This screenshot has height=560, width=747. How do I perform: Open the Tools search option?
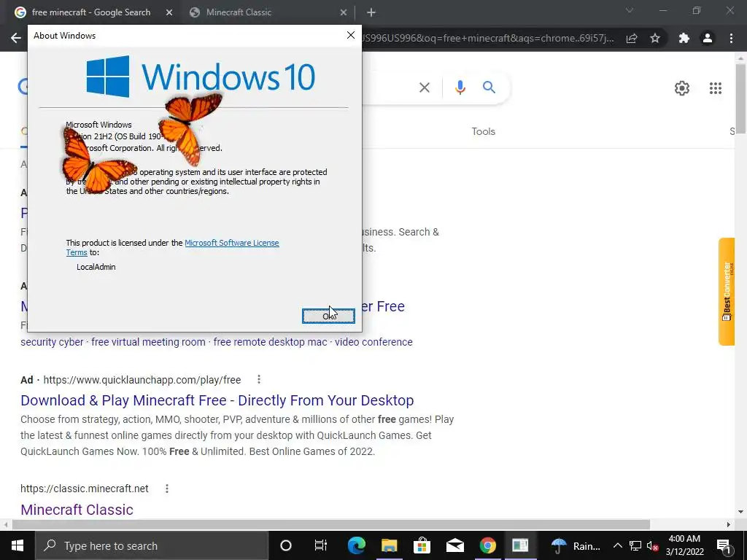coord(483,131)
